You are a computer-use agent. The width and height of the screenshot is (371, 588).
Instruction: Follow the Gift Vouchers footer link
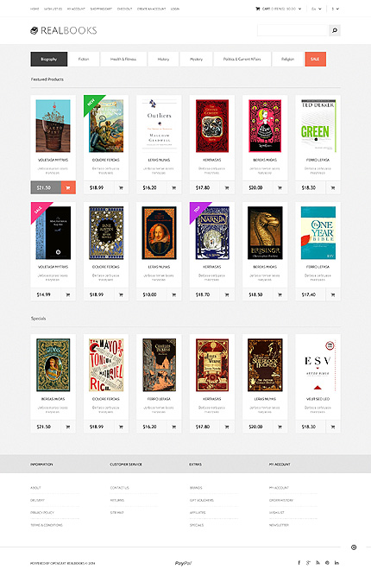pos(202,500)
